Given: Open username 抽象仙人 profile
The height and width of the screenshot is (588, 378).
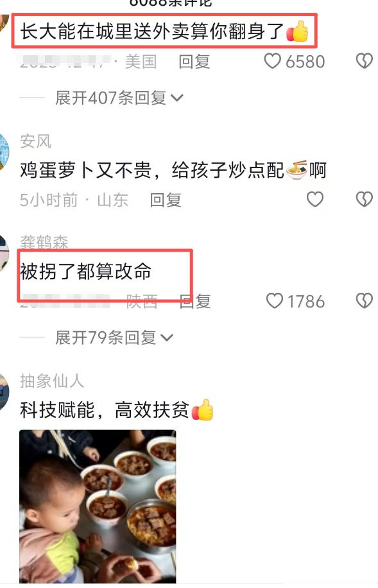Looking at the screenshot, I should pyautogui.click(x=52, y=381).
